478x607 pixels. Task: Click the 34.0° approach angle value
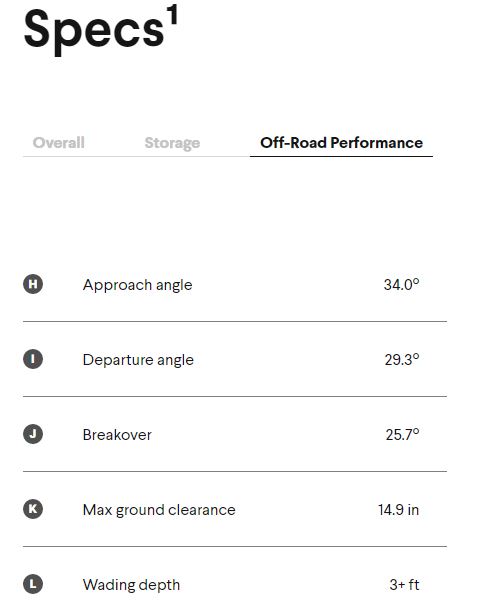(401, 285)
